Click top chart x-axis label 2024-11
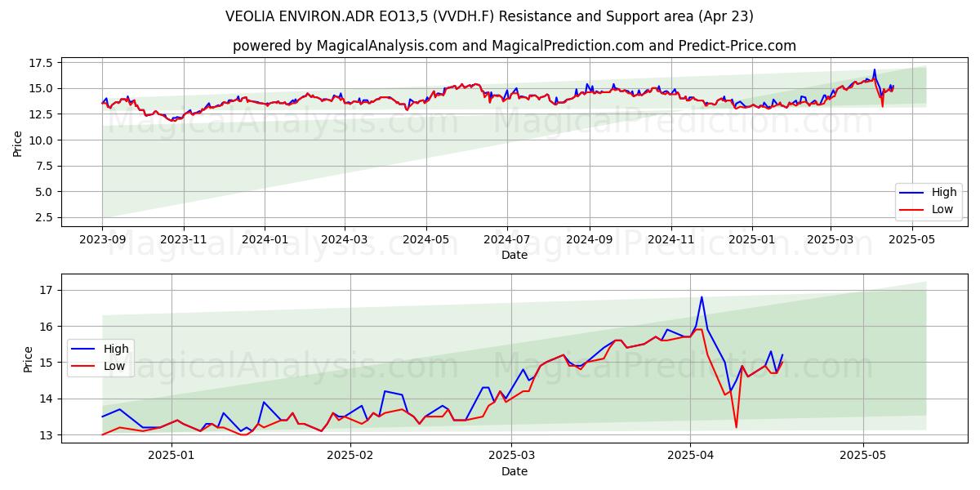 (670, 240)
